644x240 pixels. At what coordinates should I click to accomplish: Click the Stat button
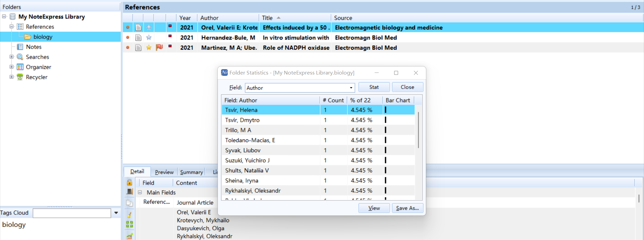(374, 87)
